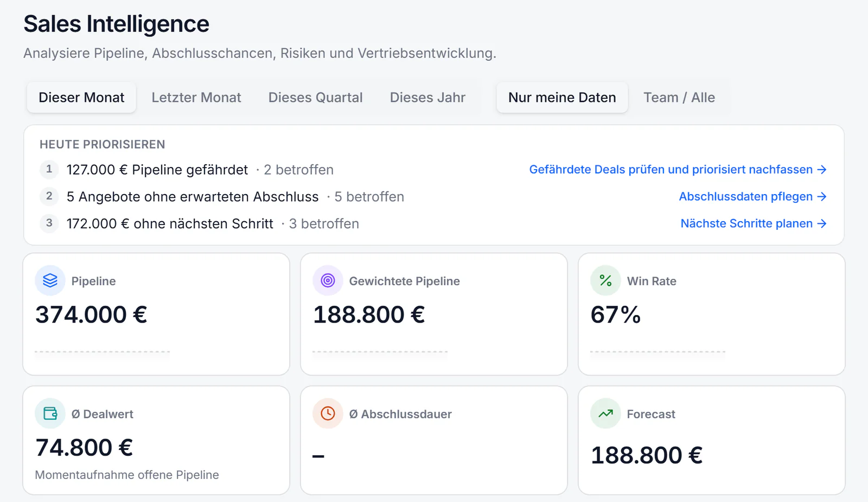Click the Pipeline value 374.000 €
Screen dimensions: 868x502
91,314
